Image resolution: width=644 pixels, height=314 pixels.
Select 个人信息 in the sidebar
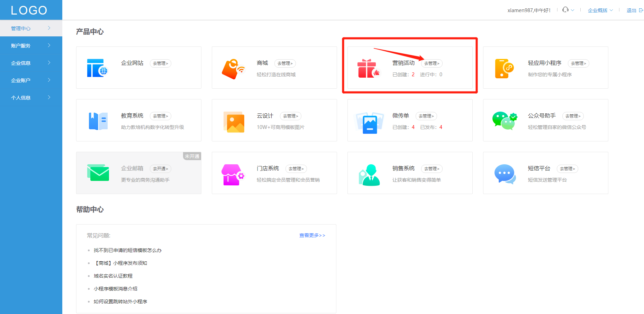[x=21, y=97]
